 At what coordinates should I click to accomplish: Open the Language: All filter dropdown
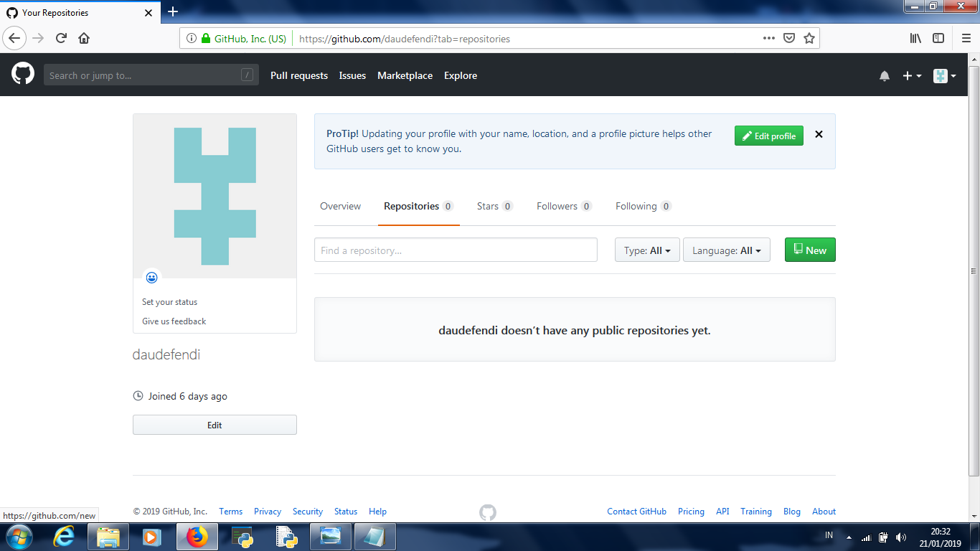pos(726,250)
